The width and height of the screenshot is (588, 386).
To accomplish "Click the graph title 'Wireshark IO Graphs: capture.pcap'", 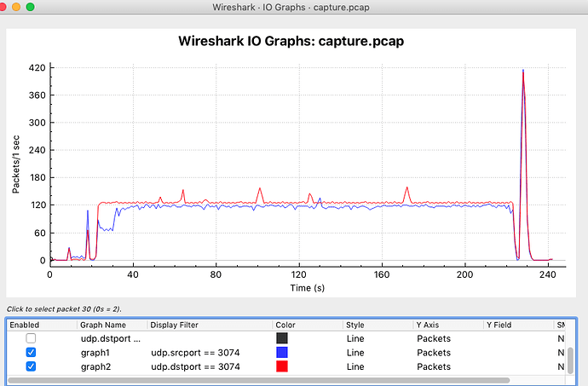I will pos(291,41).
